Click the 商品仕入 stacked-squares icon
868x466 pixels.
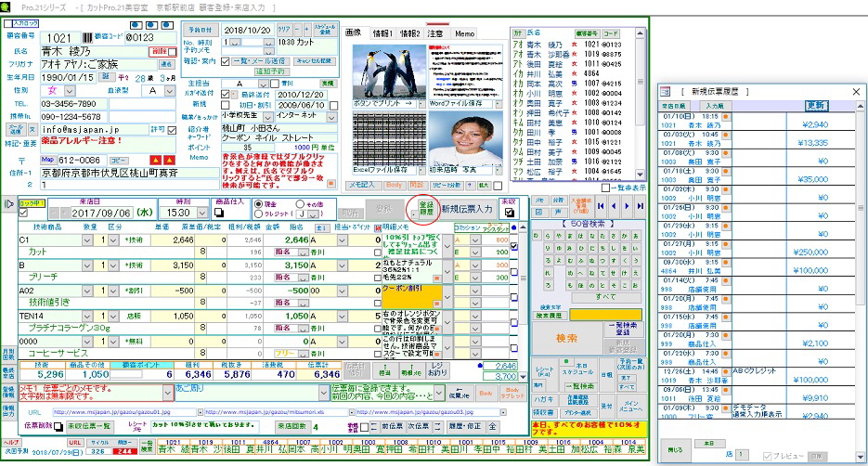(x=219, y=213)
